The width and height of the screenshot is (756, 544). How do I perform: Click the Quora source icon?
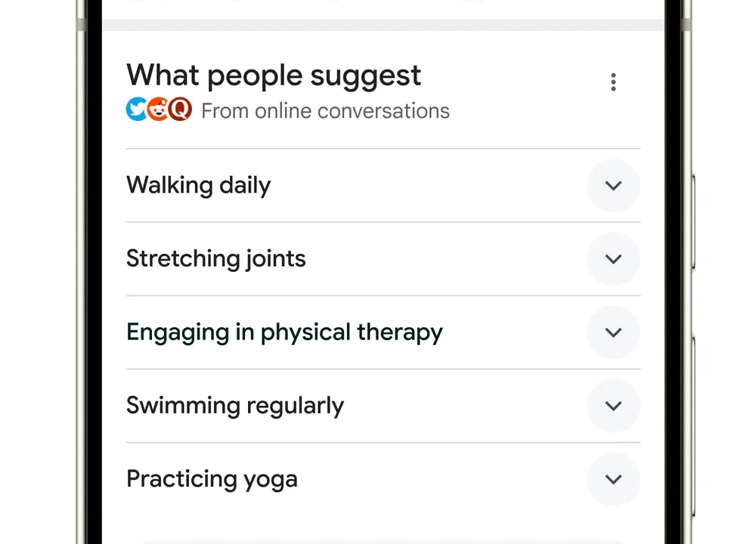pyautogui.click(x=180, y=110)
